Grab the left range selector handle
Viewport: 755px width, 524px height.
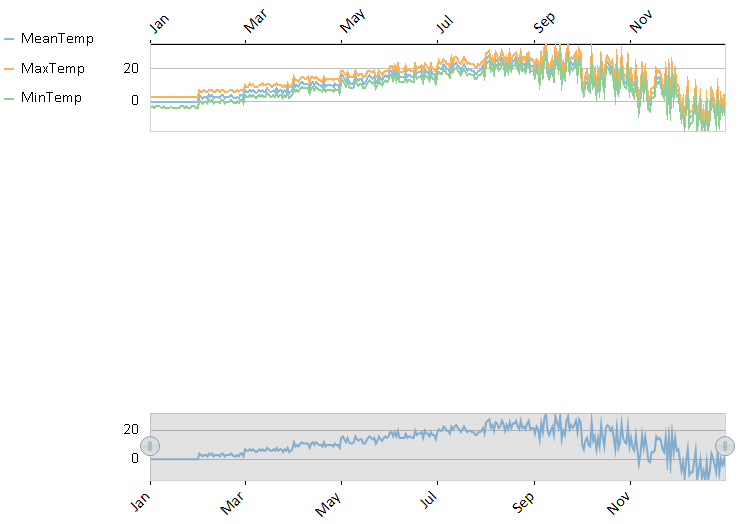pyautogui.click(x=150, y=446)
